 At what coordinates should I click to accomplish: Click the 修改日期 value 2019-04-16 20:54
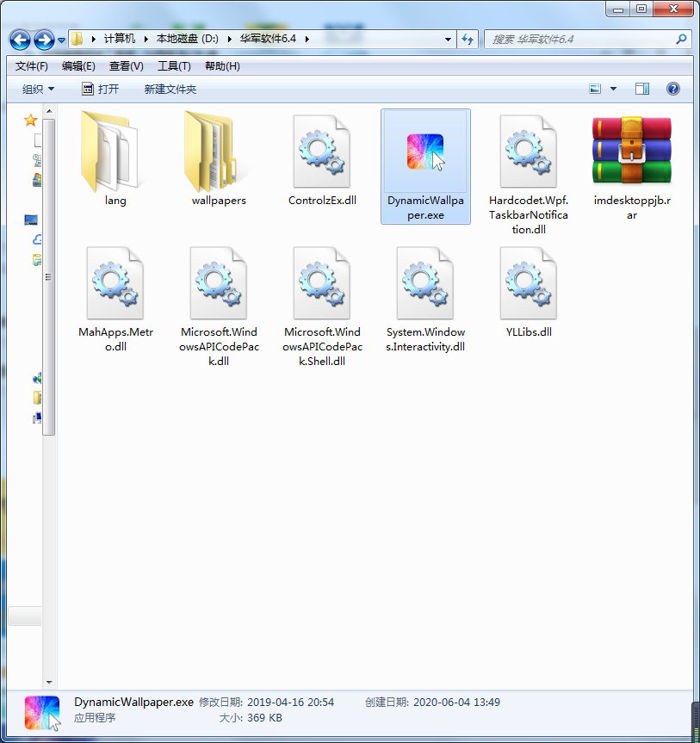point(290,702)
